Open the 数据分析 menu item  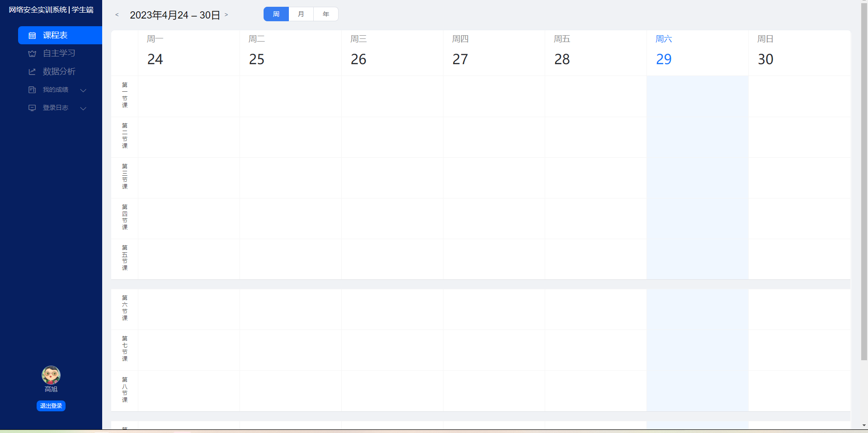pyautogui.click(x=60, y=71)
